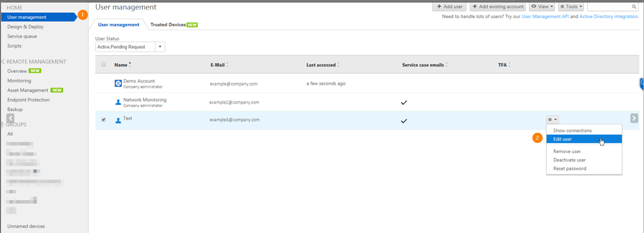Focus the search input field
This screenshot has width=644, height=233.
609,7
